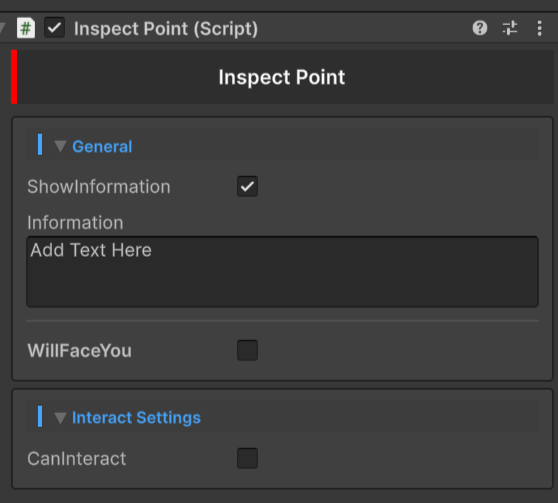The image size is (558, 503).
Task: Disable the Inspect Point script checkbox
Action: point(54,28)
